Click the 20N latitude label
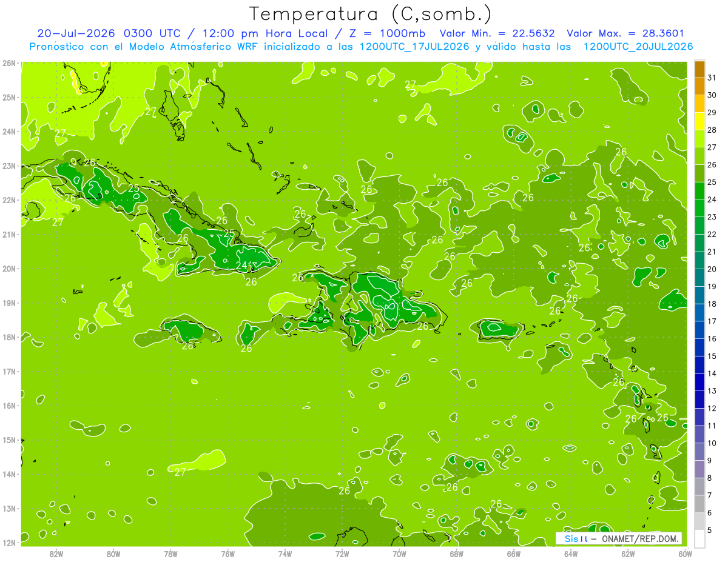The height and width of the screenshot is (562, 728). point(8,269)
